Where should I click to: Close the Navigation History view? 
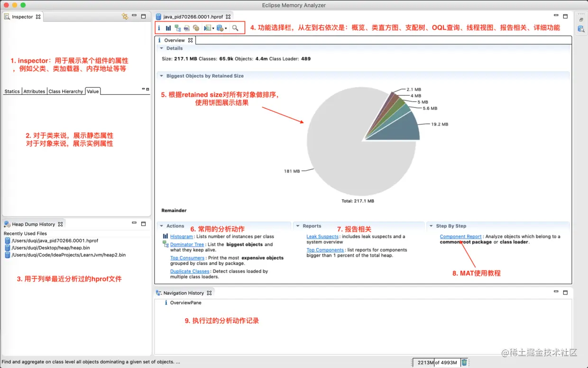tap(209, 293)
